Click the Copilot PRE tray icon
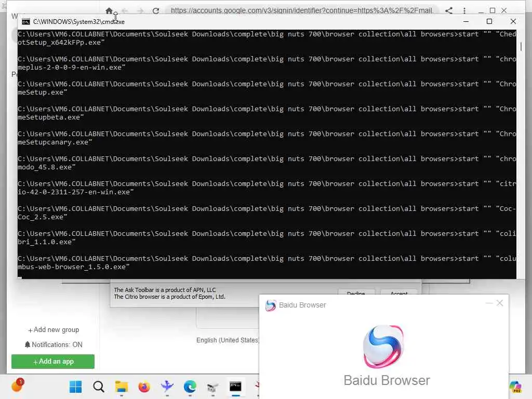The image size is (532, 399). point(516,387)
